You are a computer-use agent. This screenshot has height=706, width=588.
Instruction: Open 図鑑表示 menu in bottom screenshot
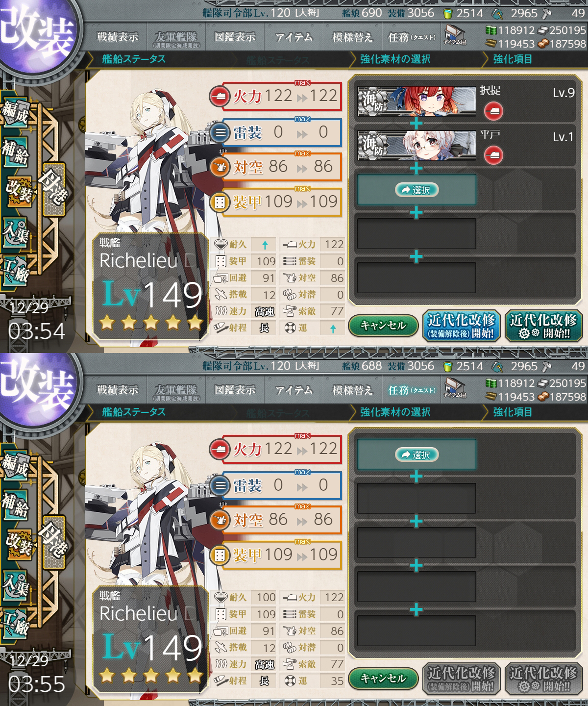pyautogui.click(x=235, y=390)
